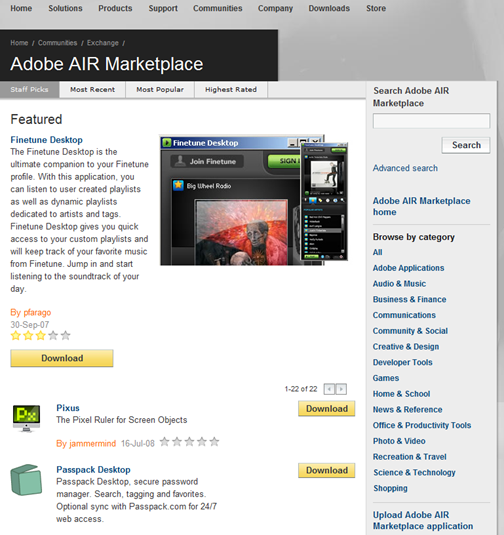Open the Communities menu in top navigation
Viewport: 504px width, 535px height.
click(x=218, y=8)
